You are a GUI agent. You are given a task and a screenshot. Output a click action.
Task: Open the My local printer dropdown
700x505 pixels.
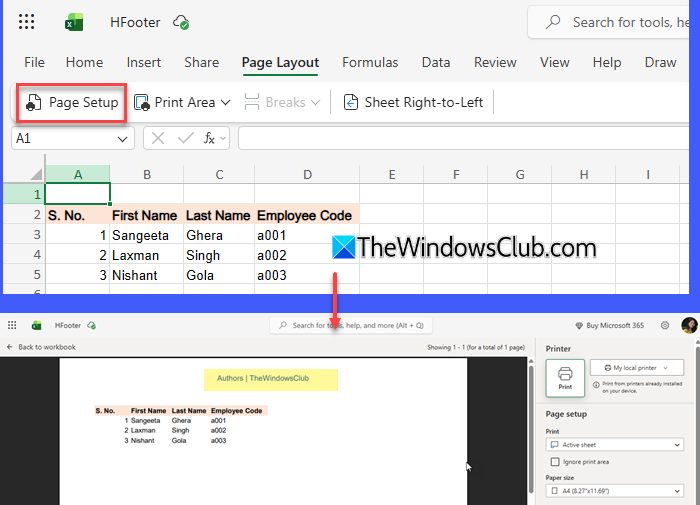tap(637, 368)
